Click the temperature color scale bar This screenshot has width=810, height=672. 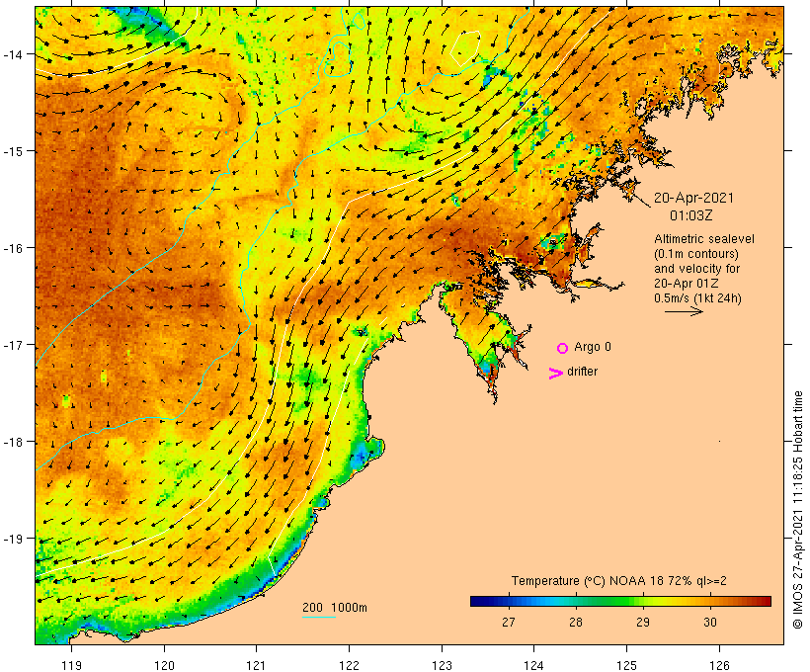[x=620, y=601]
